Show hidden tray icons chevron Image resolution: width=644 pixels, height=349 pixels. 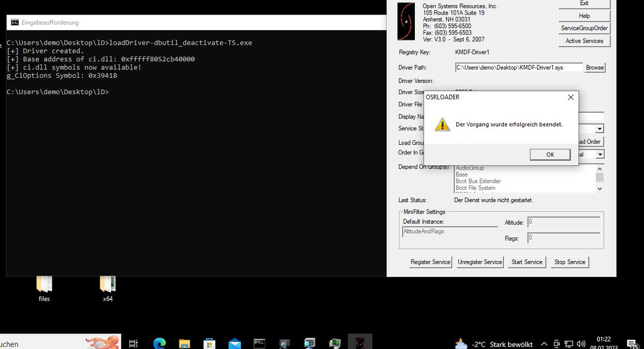[x=544, y=344]
